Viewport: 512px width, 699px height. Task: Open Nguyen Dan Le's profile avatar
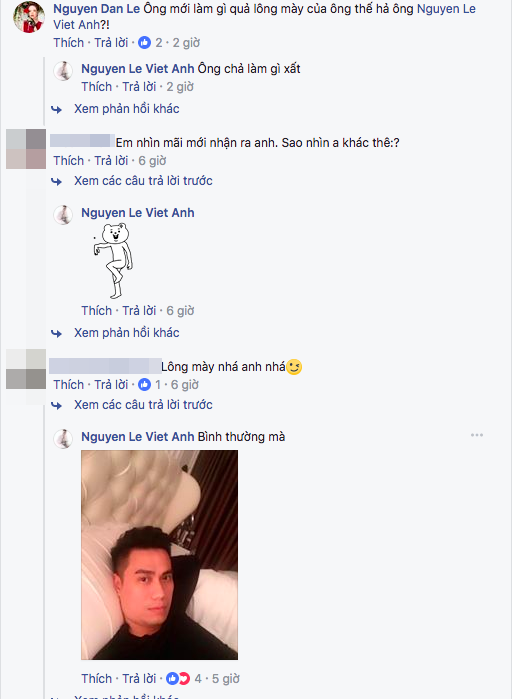click(x=29, y=17)
